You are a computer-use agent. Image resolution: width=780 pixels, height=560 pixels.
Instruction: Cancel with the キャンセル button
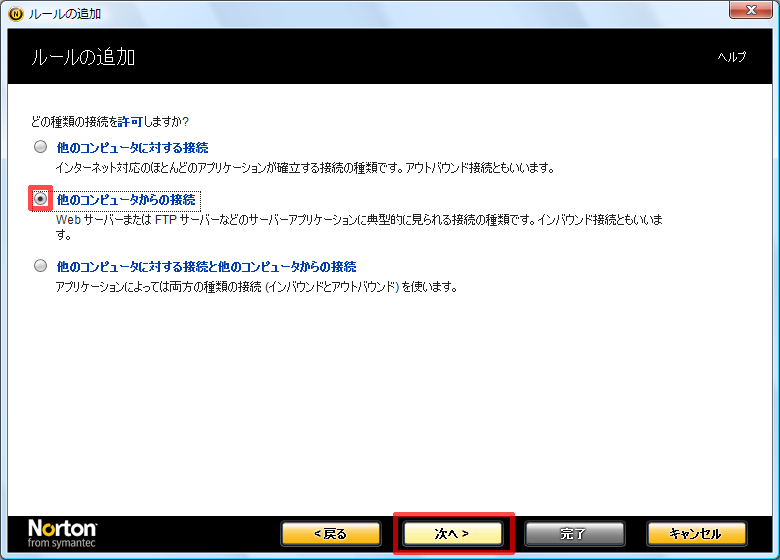point(696,534)
